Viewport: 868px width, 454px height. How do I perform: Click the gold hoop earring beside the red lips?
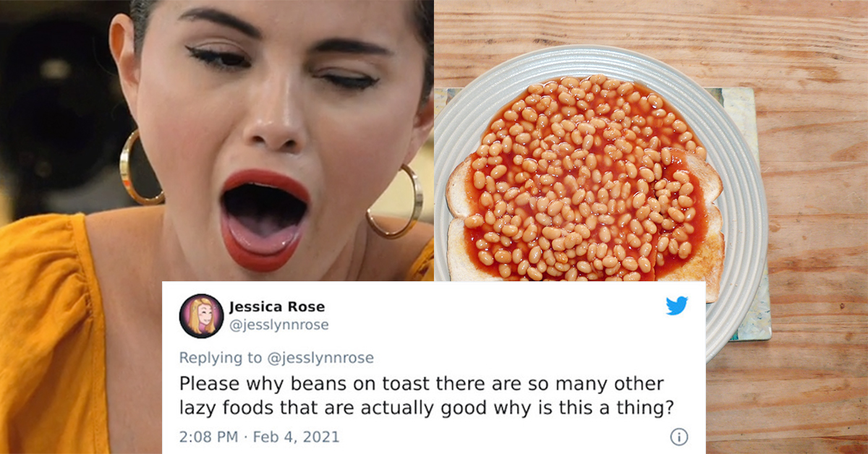396,203
